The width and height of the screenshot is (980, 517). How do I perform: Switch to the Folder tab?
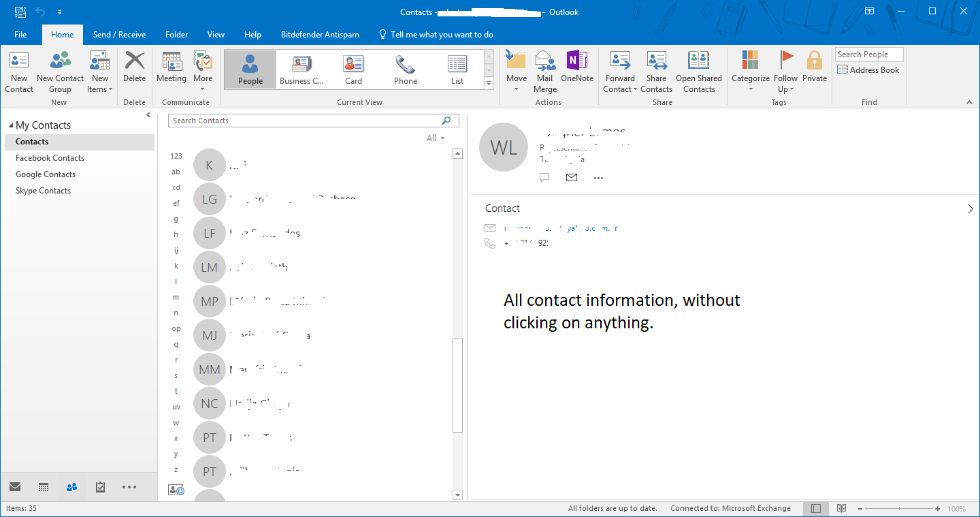point(176,35)
